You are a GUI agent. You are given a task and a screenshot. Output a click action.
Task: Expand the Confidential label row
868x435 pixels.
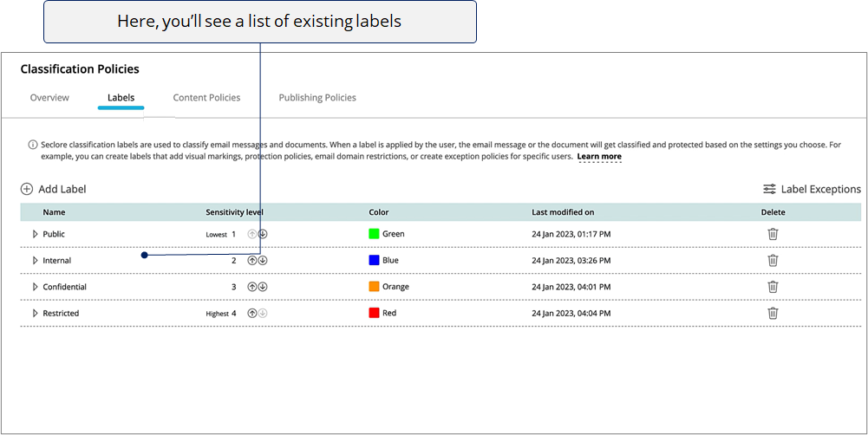[x=36, y=287]
